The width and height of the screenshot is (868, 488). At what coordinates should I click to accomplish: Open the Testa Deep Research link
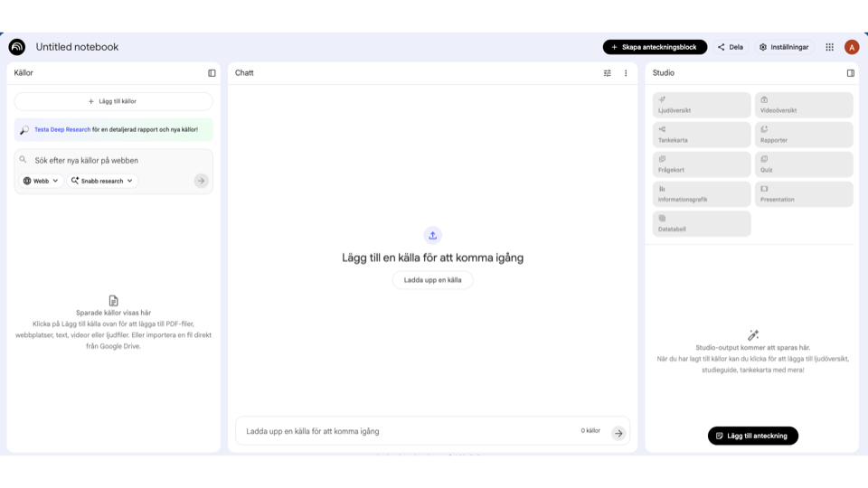tap(62, 129)
